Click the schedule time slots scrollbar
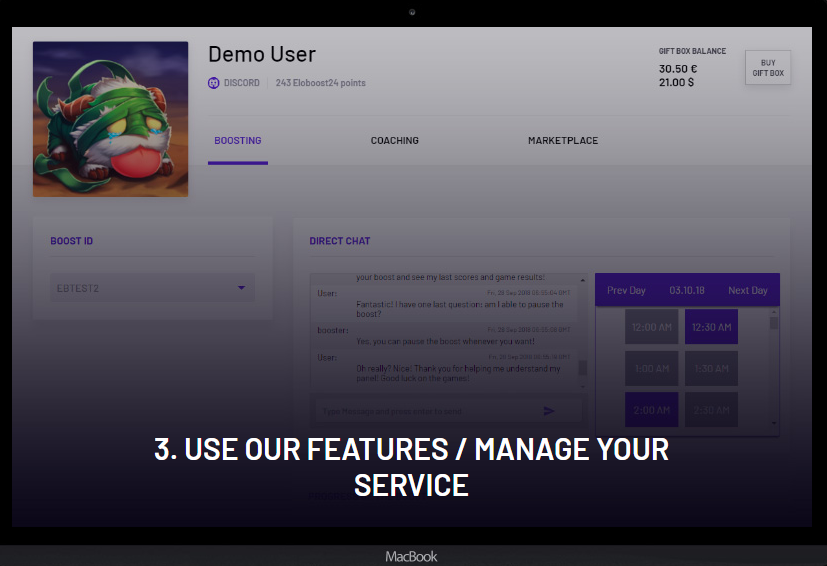Viewport: 827px width, 566px height. pos(774,323)
